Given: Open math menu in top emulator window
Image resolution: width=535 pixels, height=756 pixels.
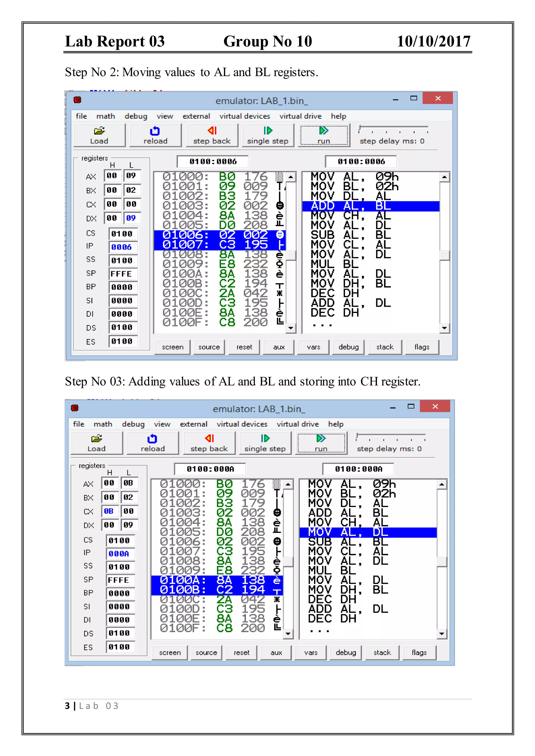Looking at the screenshot, I should pos(106,116).
